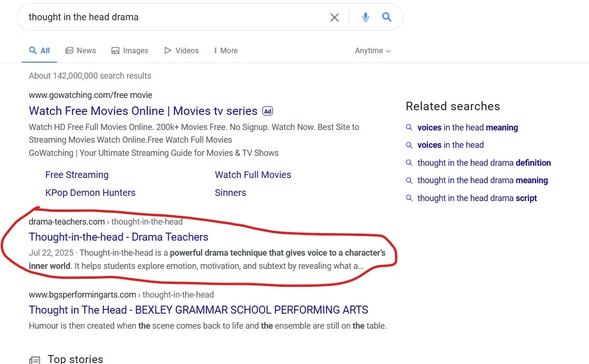Select the Images search icon
This screenshot has width=589, height=364.
pos(115,50)
